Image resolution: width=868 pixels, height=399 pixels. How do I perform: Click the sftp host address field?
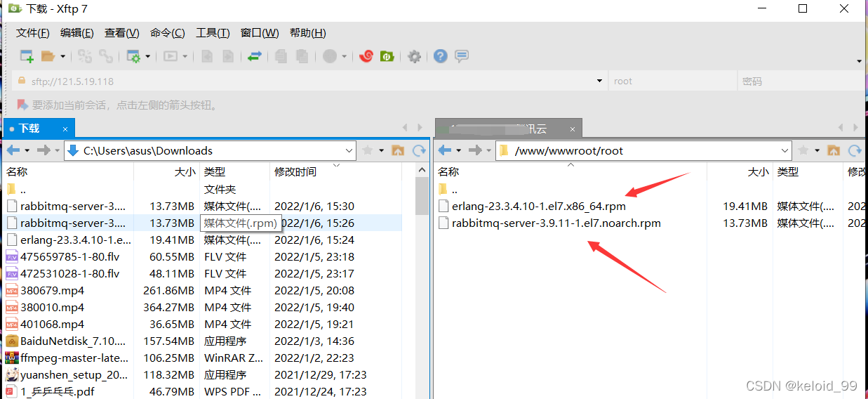(x=311, y=81)
